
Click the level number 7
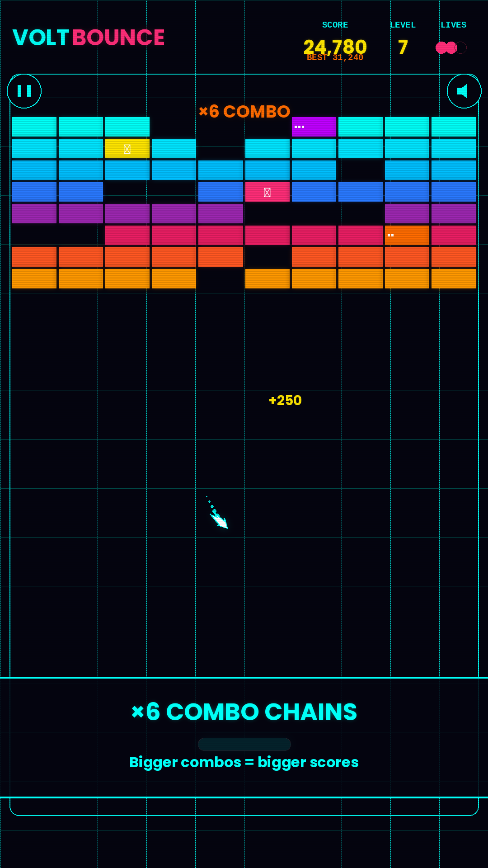tap(403, 47)
